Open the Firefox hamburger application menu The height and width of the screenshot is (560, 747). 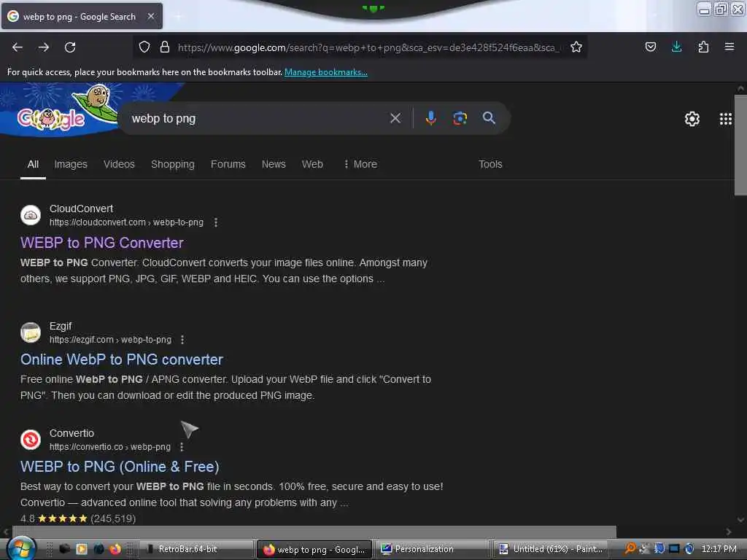[729, 47]
